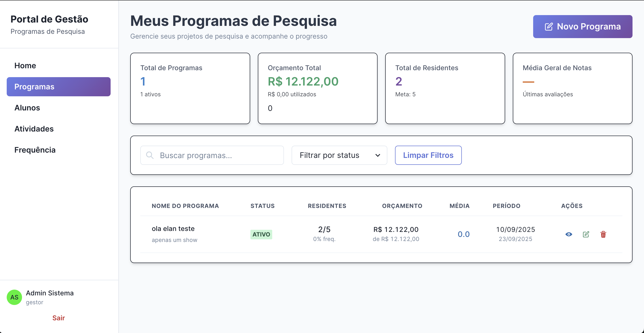Viewport: 644px width, 333px height.
Task: Click Sair to log out
Action: click(x=58, y=318)
